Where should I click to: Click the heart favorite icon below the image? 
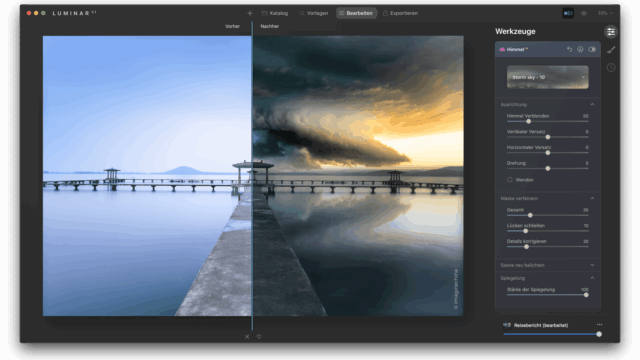[x=259, y=337]
